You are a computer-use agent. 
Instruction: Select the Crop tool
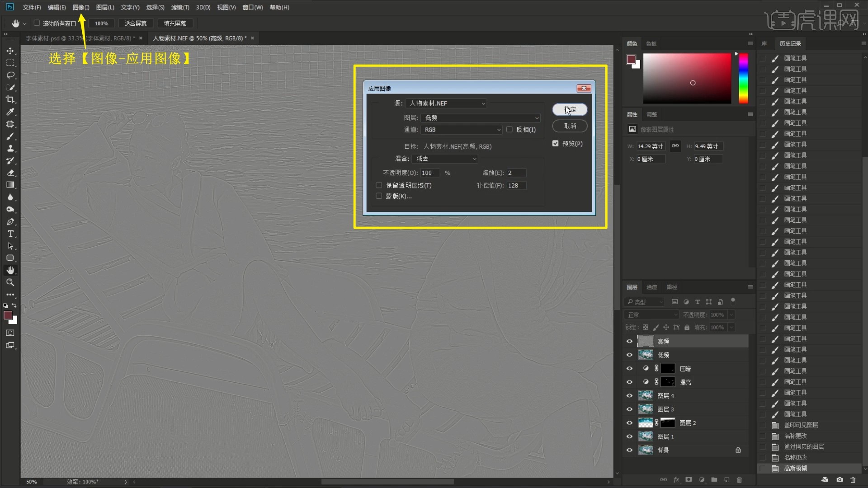click(10, 99)
